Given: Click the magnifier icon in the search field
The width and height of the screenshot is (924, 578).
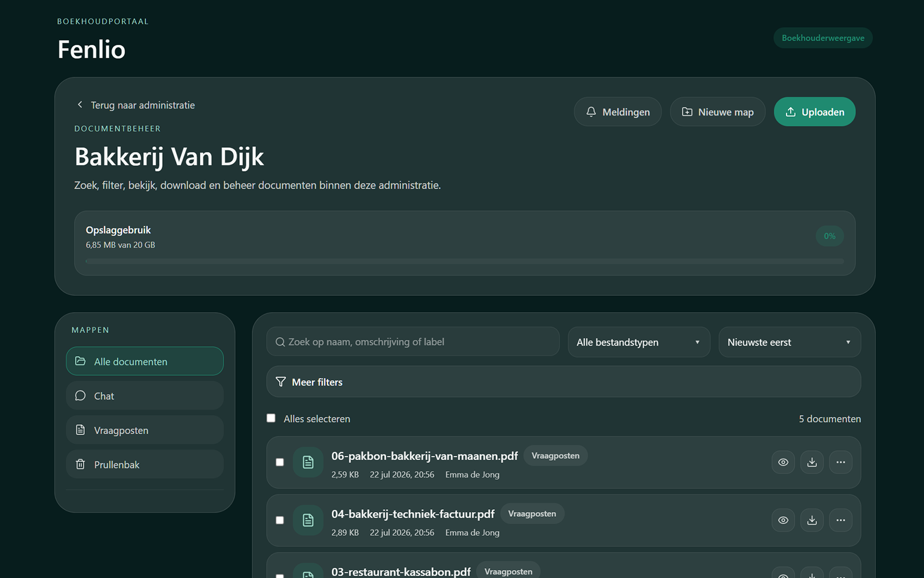Looking at the screenshot, I should pos(280,342).
